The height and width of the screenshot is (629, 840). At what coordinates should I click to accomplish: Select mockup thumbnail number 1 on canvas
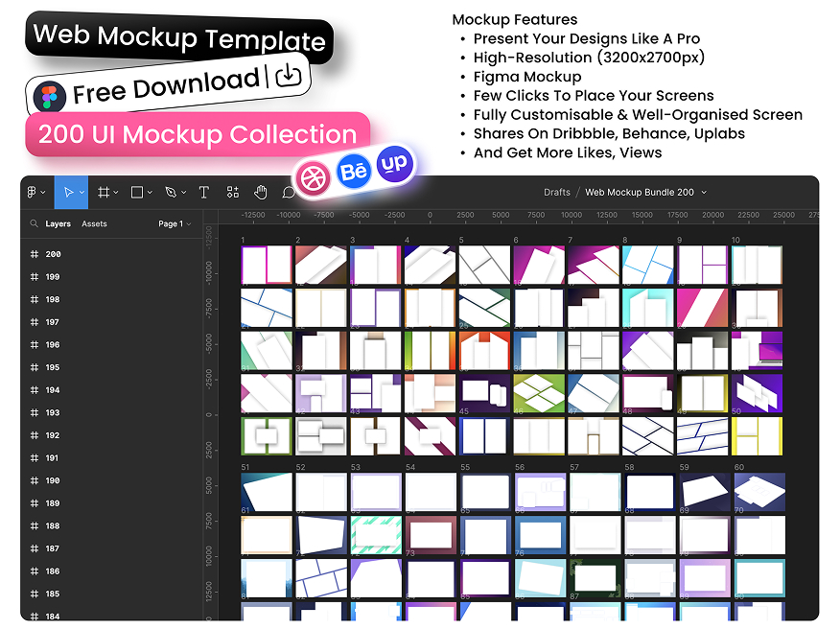pos(266,266)
